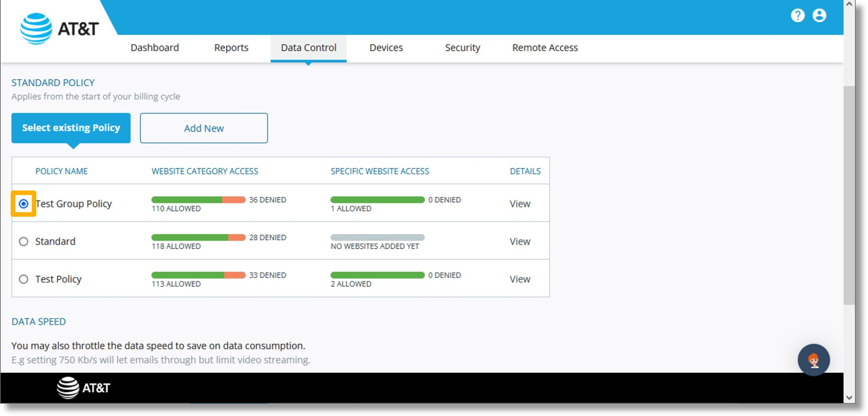Click the scroll down arrow

click(849, 398)
